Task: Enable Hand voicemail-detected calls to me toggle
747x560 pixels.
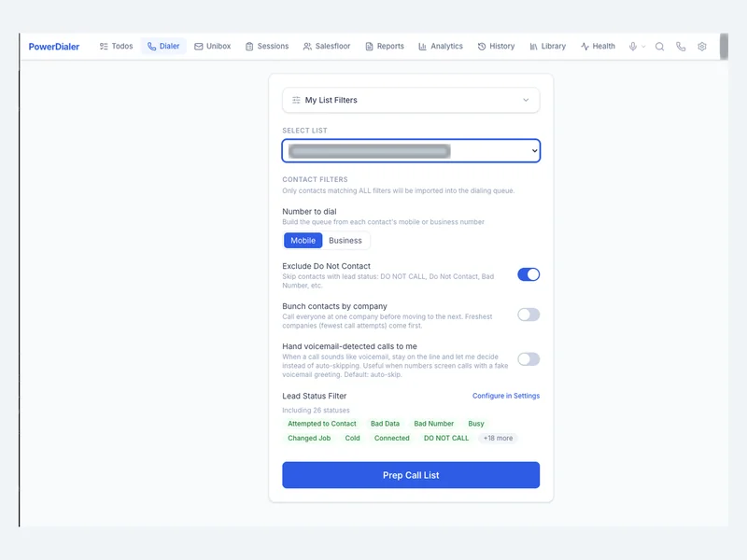Action: (x=529, y=359)
